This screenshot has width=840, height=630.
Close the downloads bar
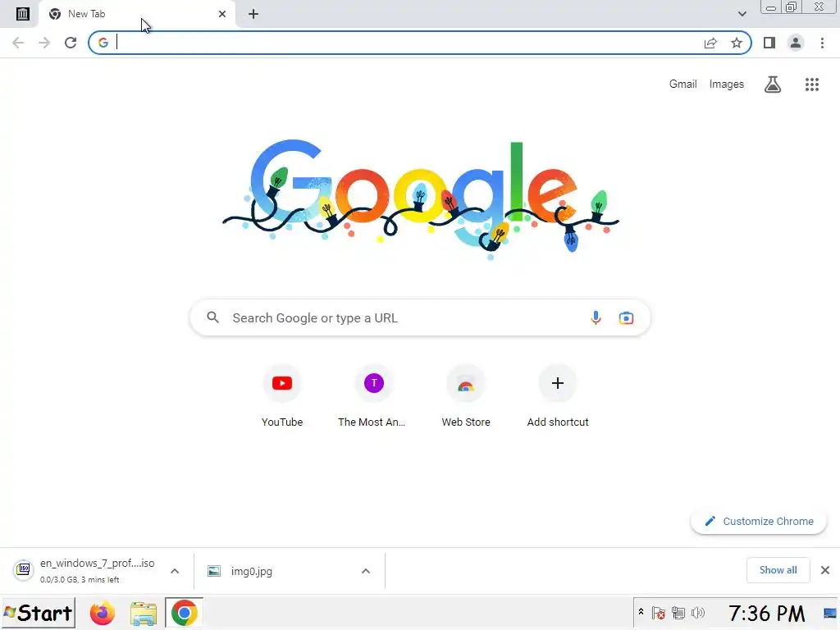pyautogui.click(x=825, y=570)
